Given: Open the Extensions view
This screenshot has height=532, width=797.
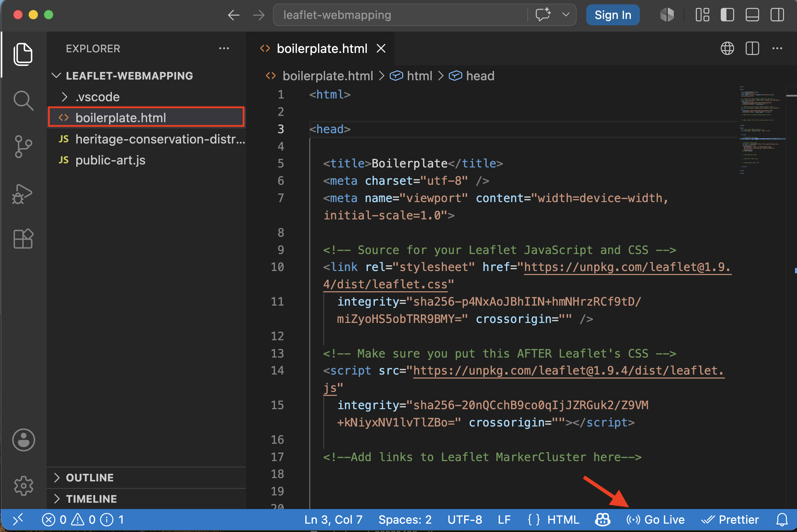Looking at the screenshot, I should click(23, 238).
